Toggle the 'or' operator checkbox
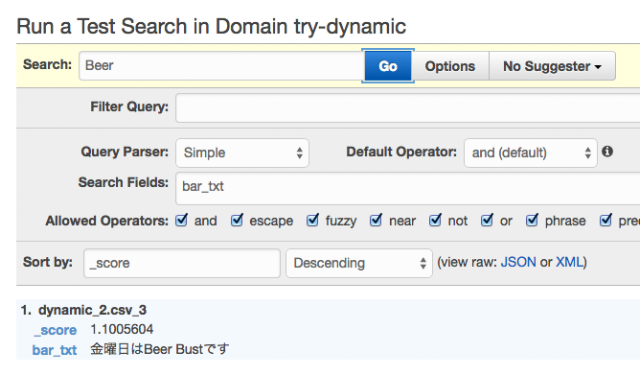This screenshot has height=376, width=640. pyautogui.click(x=487, y=220)
